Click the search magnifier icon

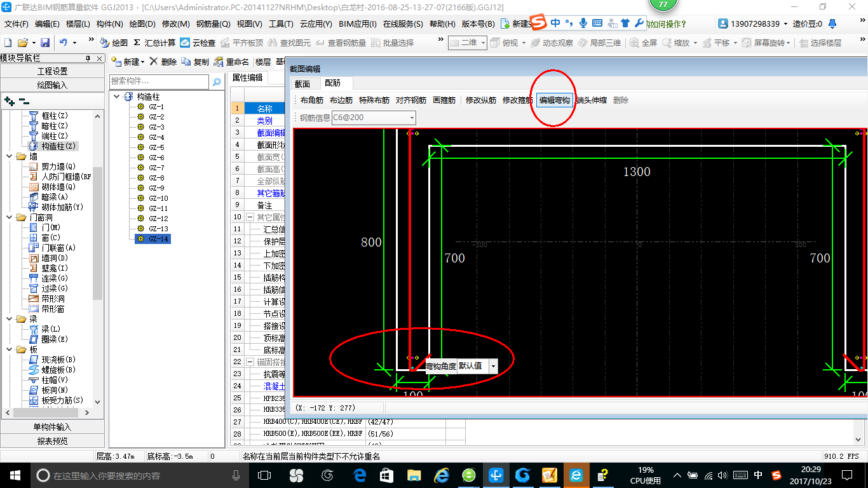(x=217, y=81)
